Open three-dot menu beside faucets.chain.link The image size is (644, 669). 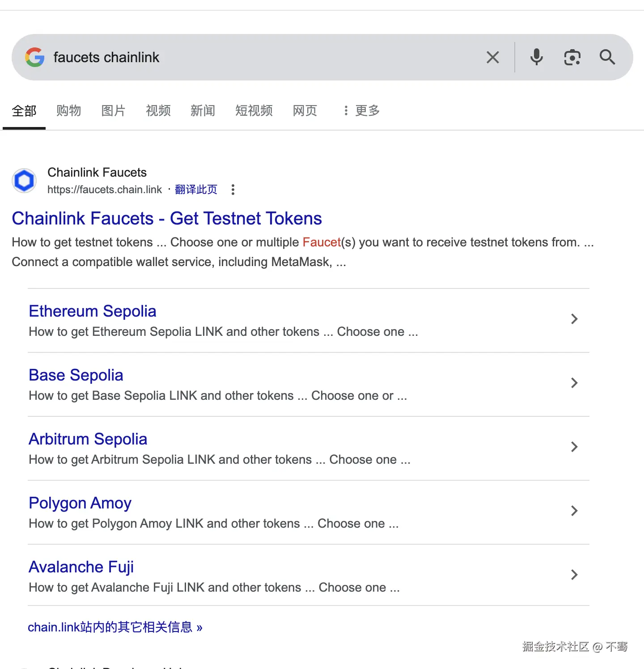tap(233, 190)
